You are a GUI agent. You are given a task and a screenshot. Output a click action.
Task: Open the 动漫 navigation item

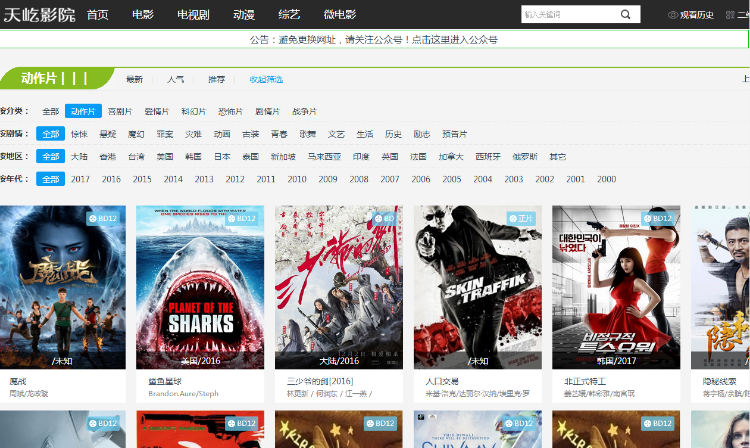pyautogui.click(x=244, y=15)
